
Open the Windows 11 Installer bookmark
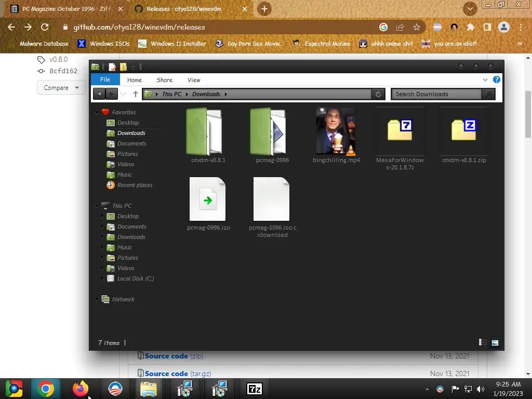172,44
